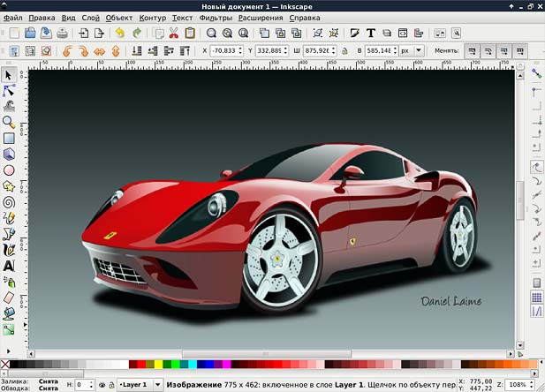Click the Redo arrow icon
This screenshot has width=545, height=392.
[137, 33]
